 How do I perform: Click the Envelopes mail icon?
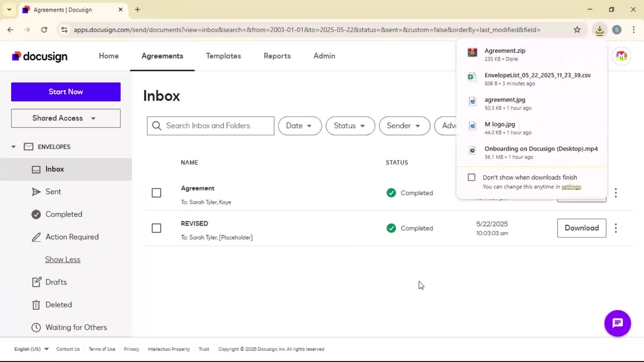[x=29, y=147]
